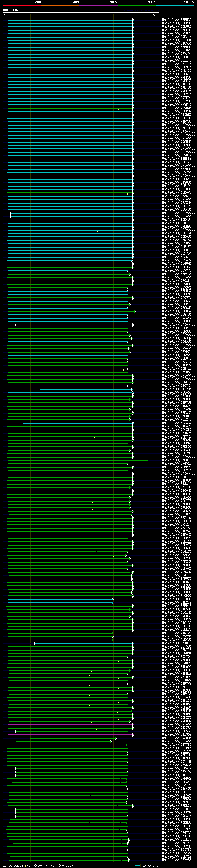Select hit label UniRef100_Q7S051
Screen dimensions: 197x868
[x=177, y=372]
